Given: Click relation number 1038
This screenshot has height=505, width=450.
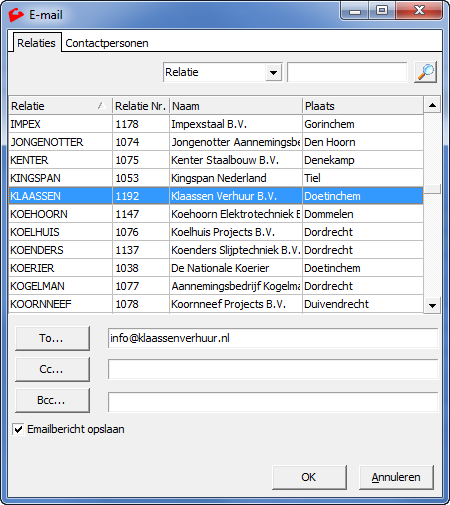Looking at the screenshot, I should click(127, 268).
